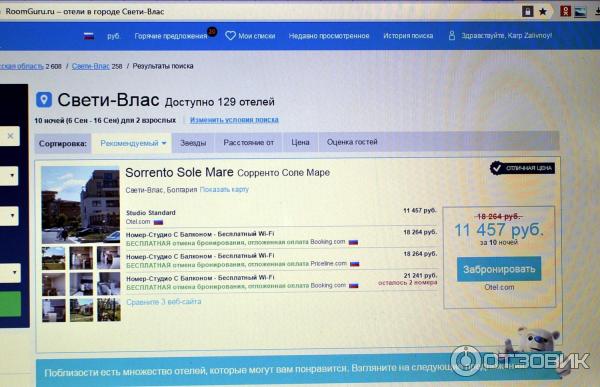The width and height of the screenshot is (600, 387).
Task: Click the X in left sidebar field
Action: tap(10, 136)
